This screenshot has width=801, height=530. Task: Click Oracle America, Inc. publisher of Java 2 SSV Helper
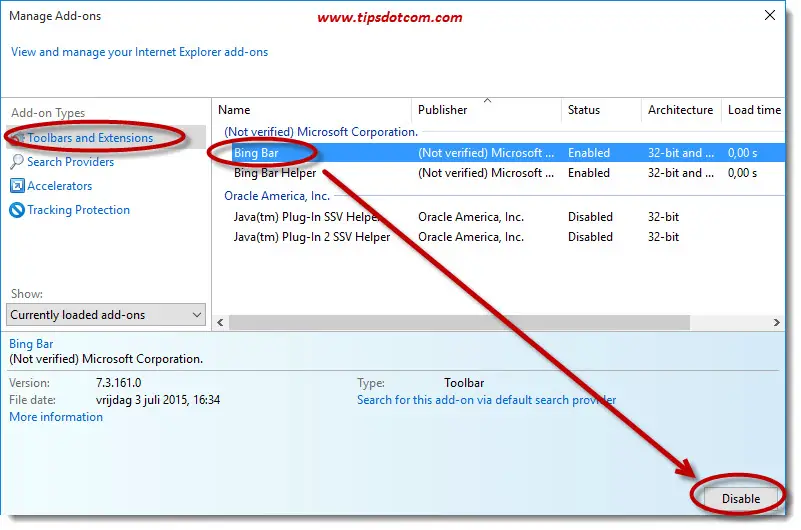pos(471,237)
